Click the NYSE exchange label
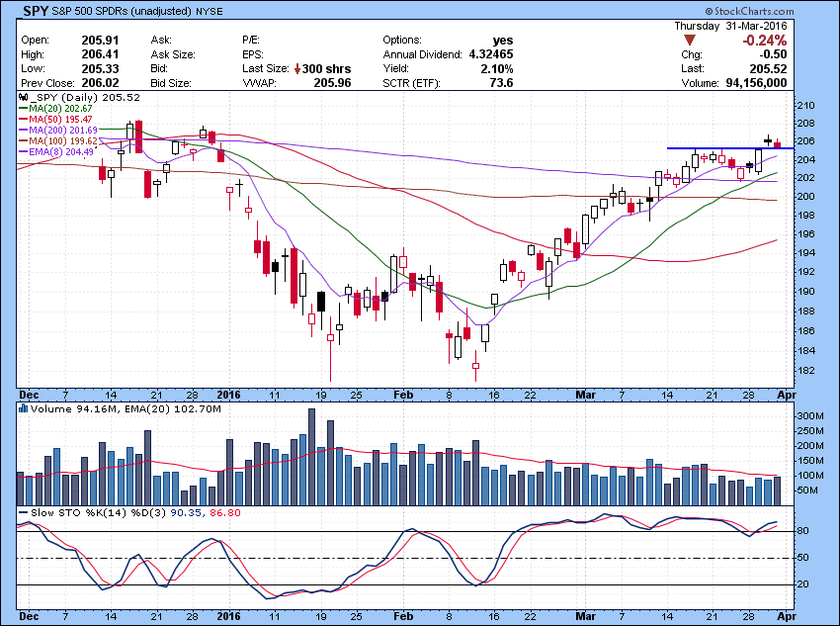 click(209, 11)
